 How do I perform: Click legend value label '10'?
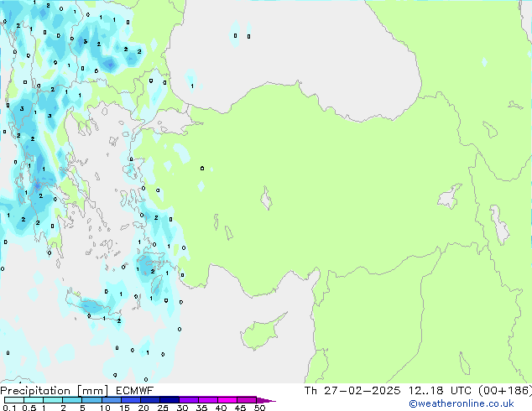(105, 408)
